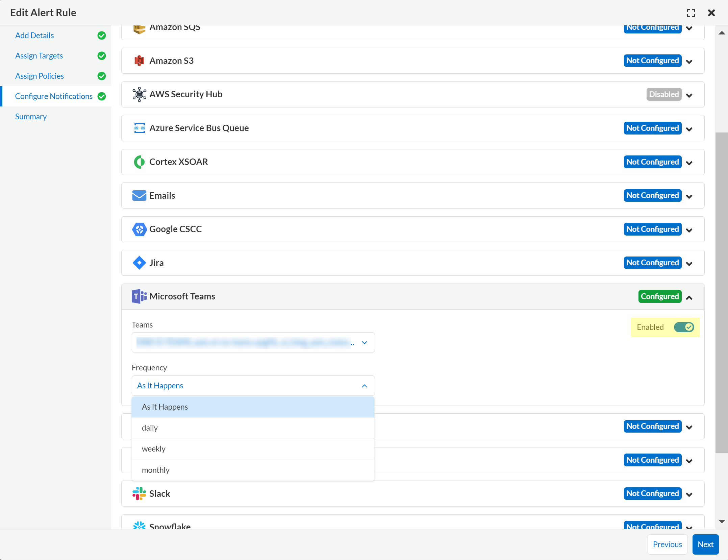This screenshot has width=728, height=560.
Task: Go to the Assign Policies step
Action: point(40,76)
